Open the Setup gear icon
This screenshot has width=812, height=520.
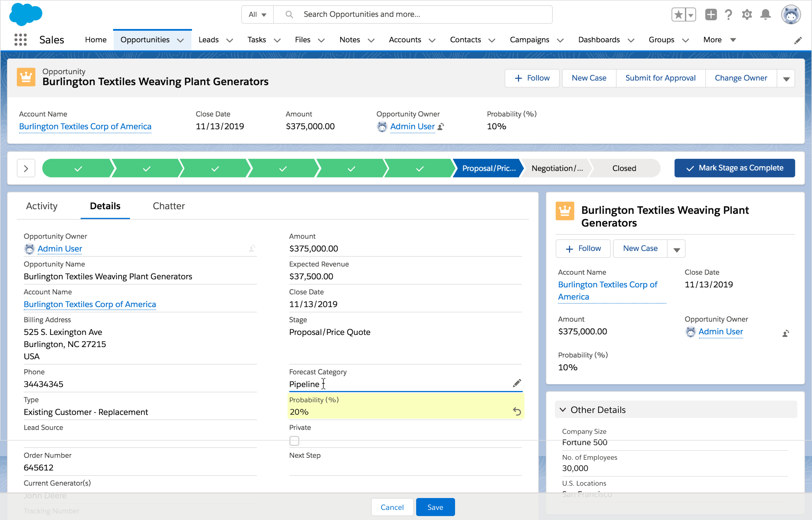click(747, 15)
